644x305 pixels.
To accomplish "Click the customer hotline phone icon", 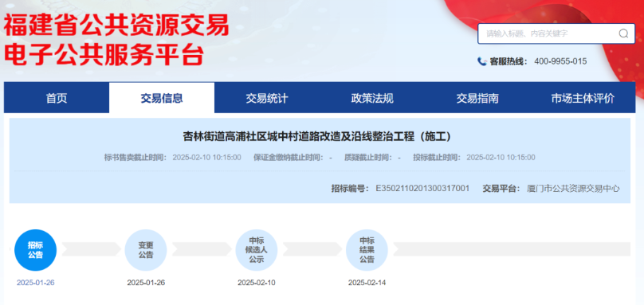I will pyautogui.click(x=481, y=61).
